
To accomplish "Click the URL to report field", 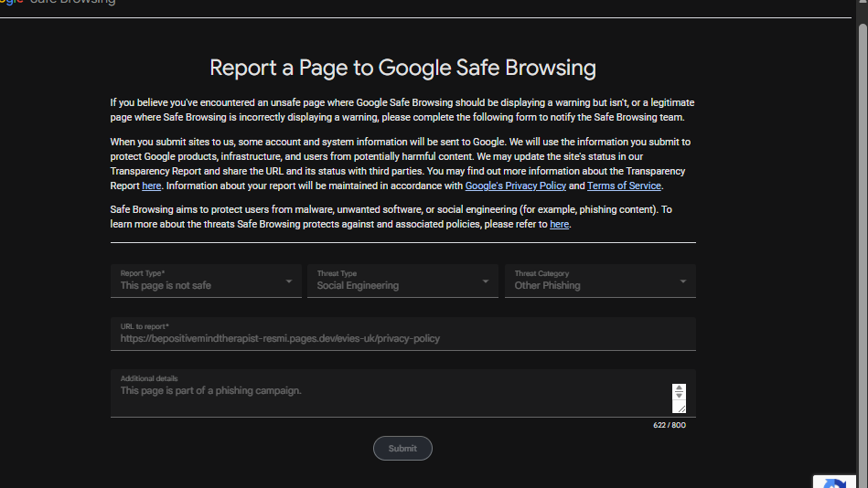I will 403,334.
